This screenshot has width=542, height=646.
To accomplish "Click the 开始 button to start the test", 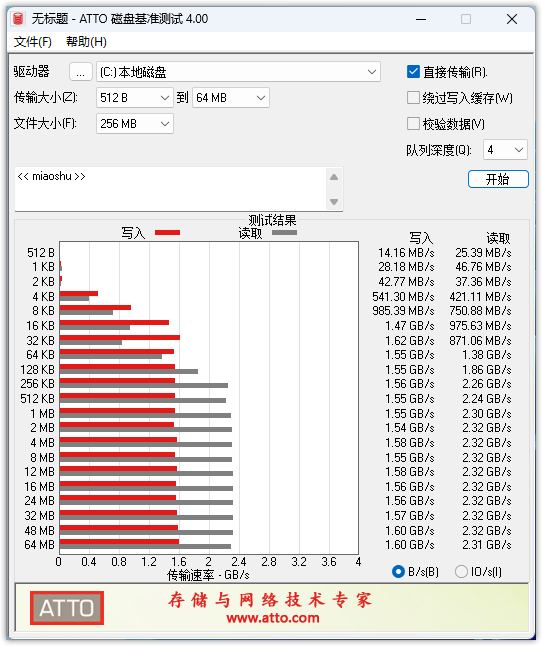I will click(498, 179).
